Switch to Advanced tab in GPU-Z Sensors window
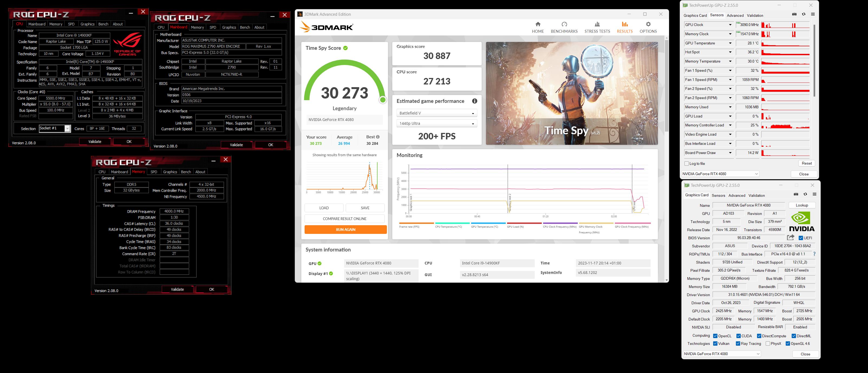Viewport: 868px width, 373px height. 735,15
